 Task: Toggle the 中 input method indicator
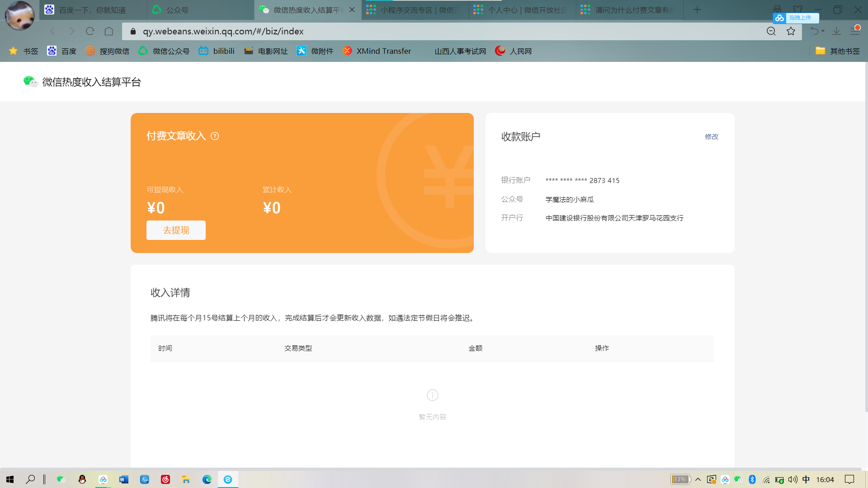click(x=806, y=479)
